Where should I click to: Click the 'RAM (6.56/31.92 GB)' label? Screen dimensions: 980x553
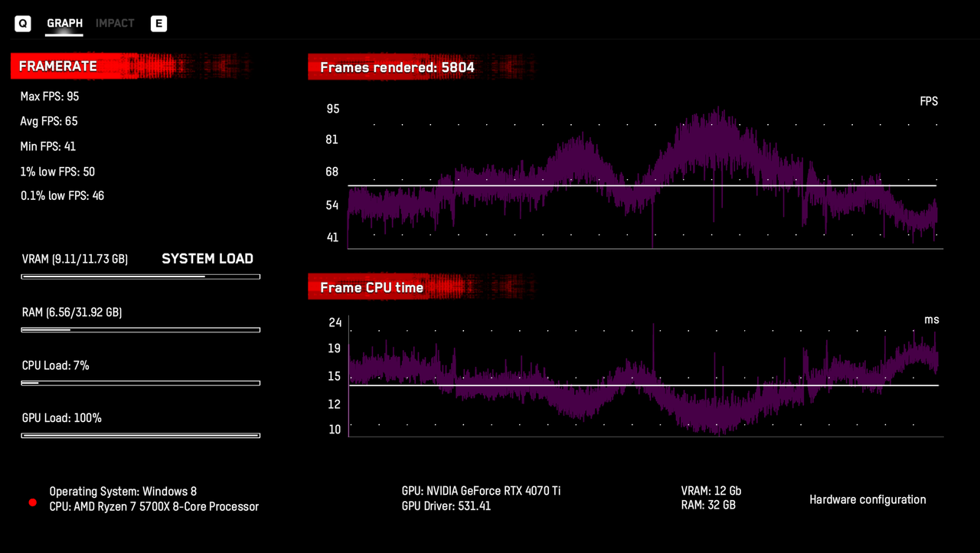pyautogui.click(x=72, y=312)
